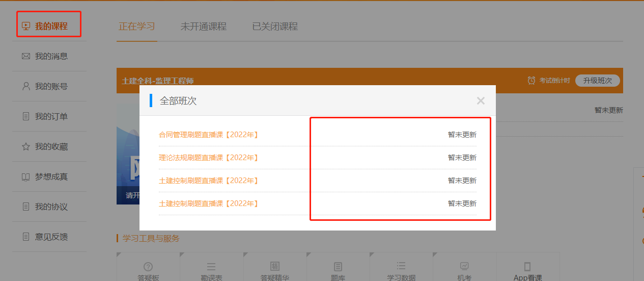Open the App看课 phone icon

[527, 267]
